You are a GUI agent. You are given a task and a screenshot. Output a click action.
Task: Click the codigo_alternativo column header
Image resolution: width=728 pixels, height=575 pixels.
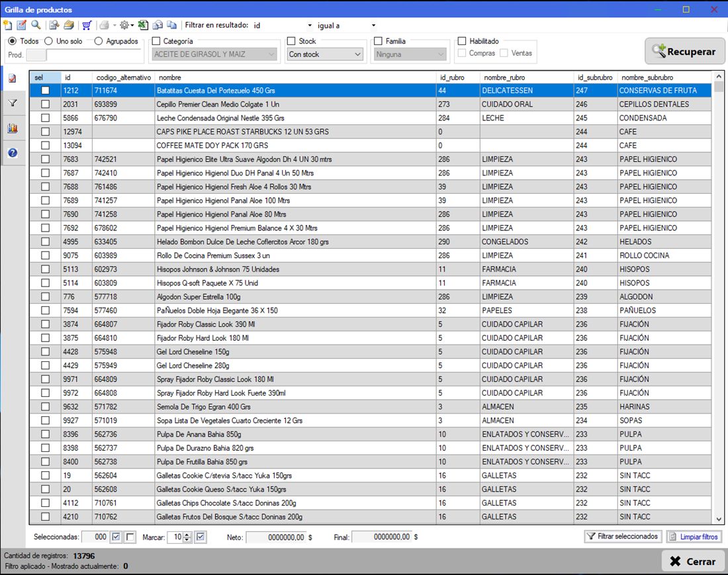pyautogui.click(x=124, y=77)
